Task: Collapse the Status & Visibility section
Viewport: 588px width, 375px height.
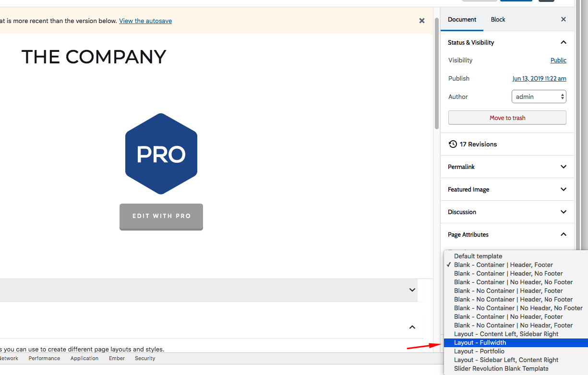Action: (563, 42)
